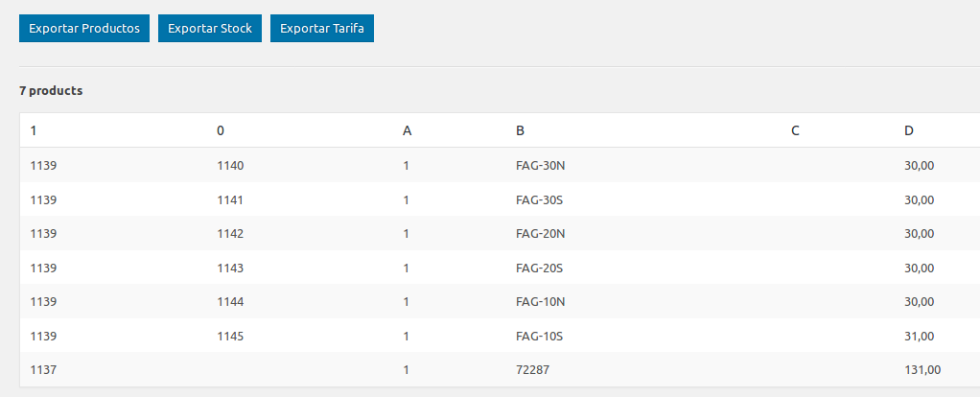Click the Exportar Tarifa button
Image resolution: width=980 pixels, height=397 pixels.
[322, 28]
